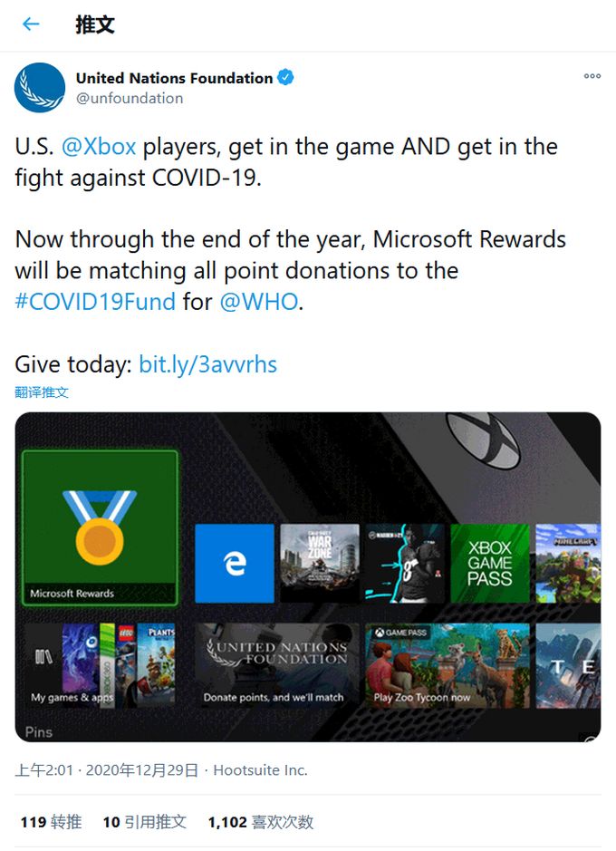This screenshot has height=851, width=616.
Task: Go back with the left arrow icon
Action: click(31, 24)
